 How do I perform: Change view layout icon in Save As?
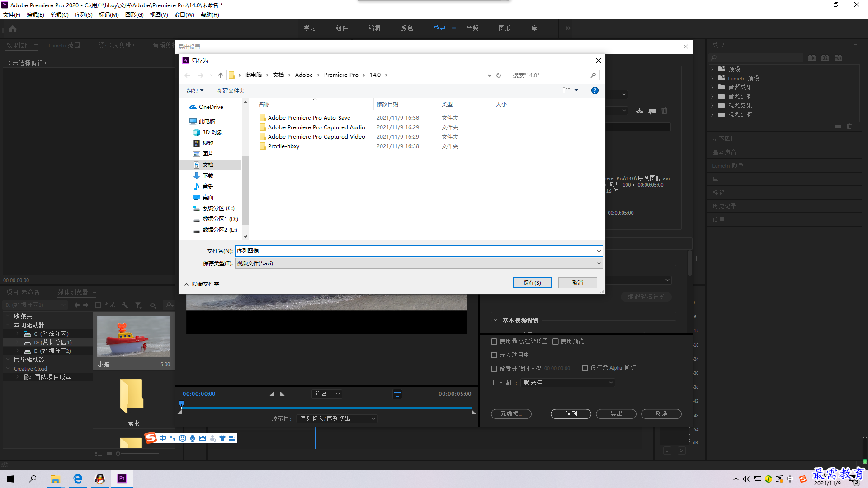tap(566, 90)
